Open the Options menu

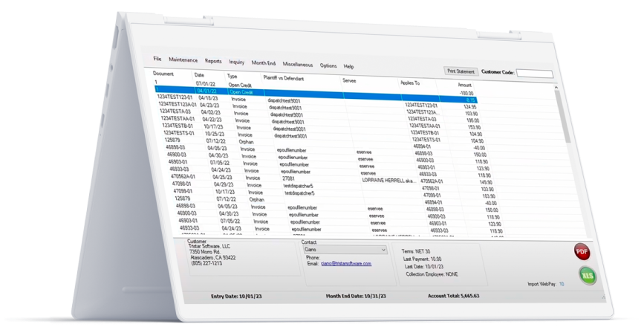coord(328,65)
